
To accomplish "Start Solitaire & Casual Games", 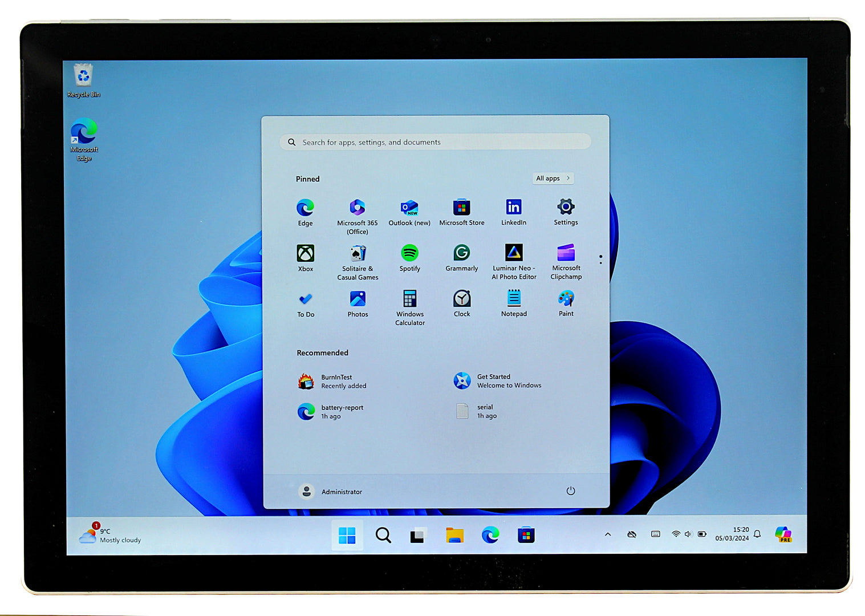I will click(x=358, y=254).
